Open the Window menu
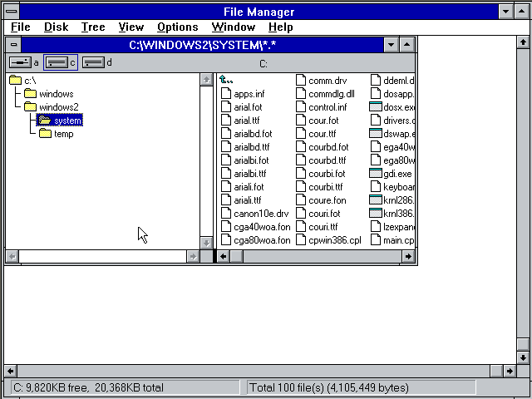 [x=233, y=27]
